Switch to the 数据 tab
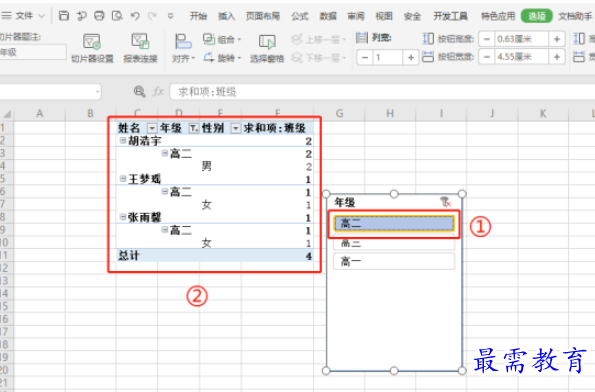This screenshot has width=595, height=392. [x=328, y=16]
